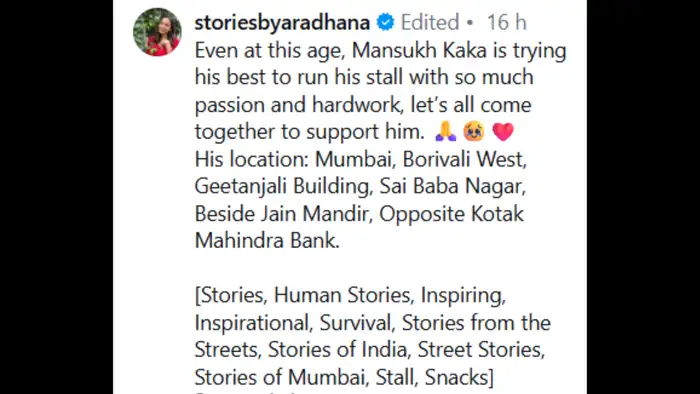Open the storiesbyaradhana profile picture
This screenshot has height=394, width=700.
pyautogui.click(x=157, y=32)
